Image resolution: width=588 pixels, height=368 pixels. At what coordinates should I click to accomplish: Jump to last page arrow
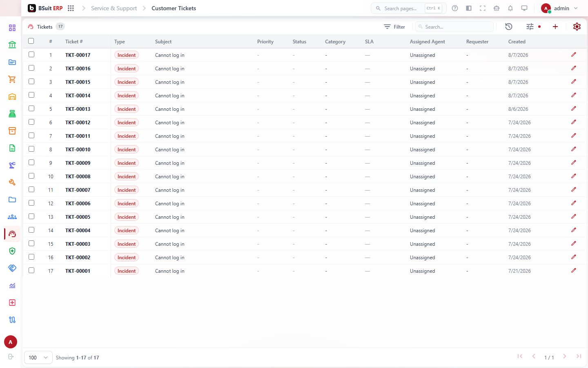point(579,356)
